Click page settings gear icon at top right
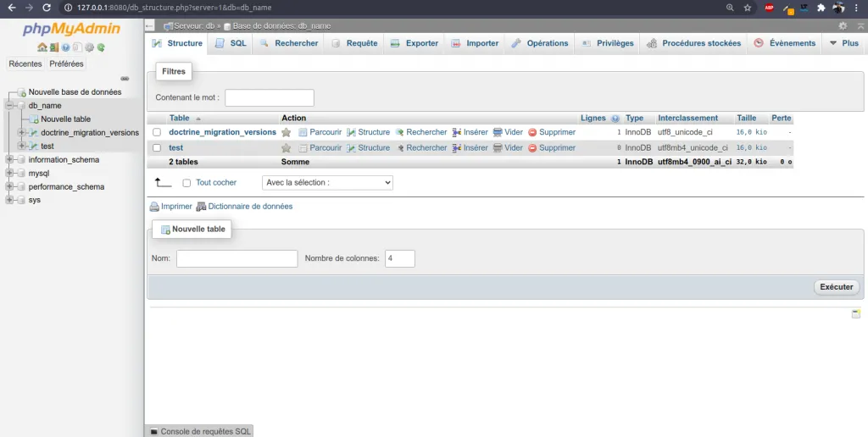 click(843, 26)
